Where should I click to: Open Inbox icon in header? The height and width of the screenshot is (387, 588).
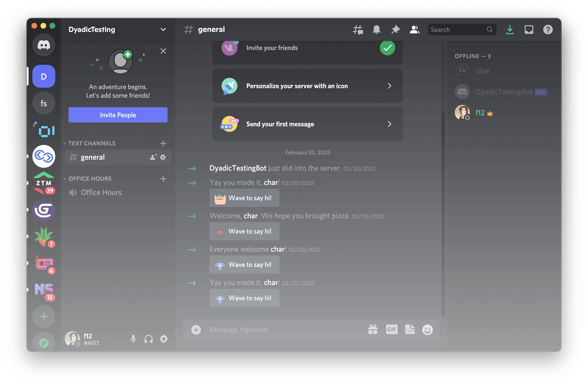529,30
